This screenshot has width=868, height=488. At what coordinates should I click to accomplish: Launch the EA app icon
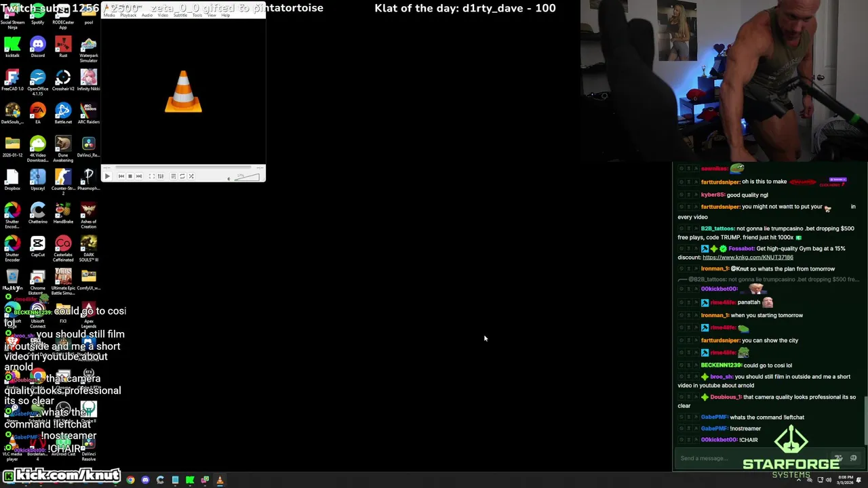[x=37, y=113]
